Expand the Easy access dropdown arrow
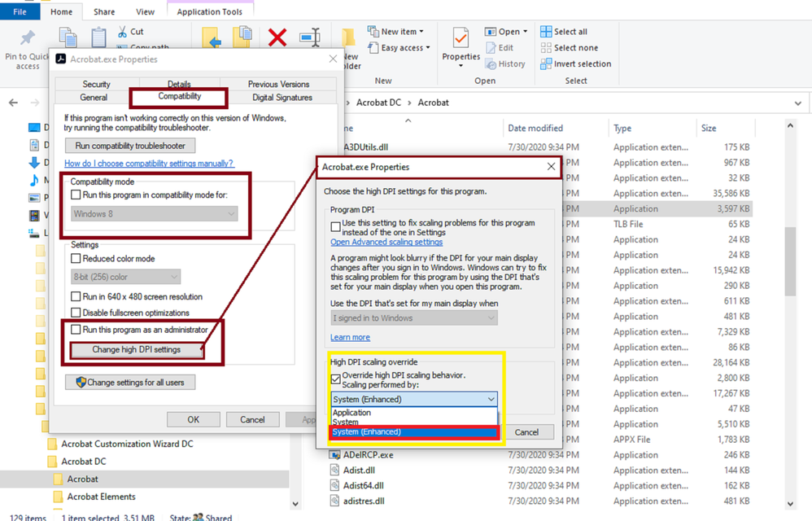 (428, 48)
